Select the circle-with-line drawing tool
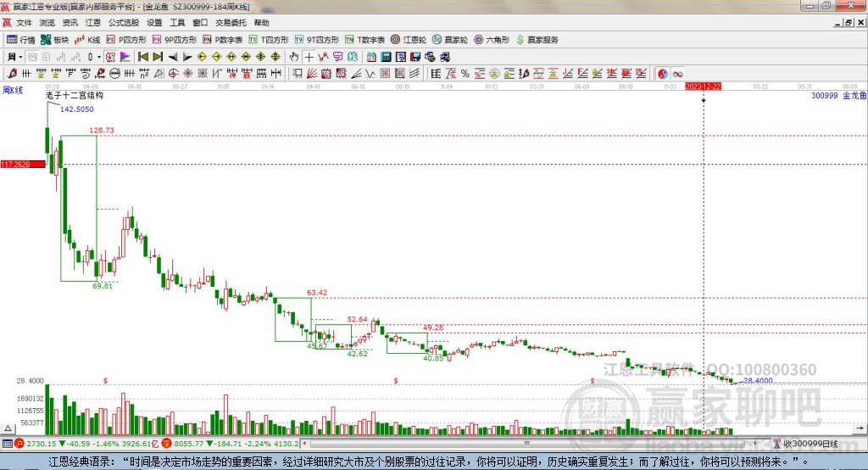 tap(115, 73)
